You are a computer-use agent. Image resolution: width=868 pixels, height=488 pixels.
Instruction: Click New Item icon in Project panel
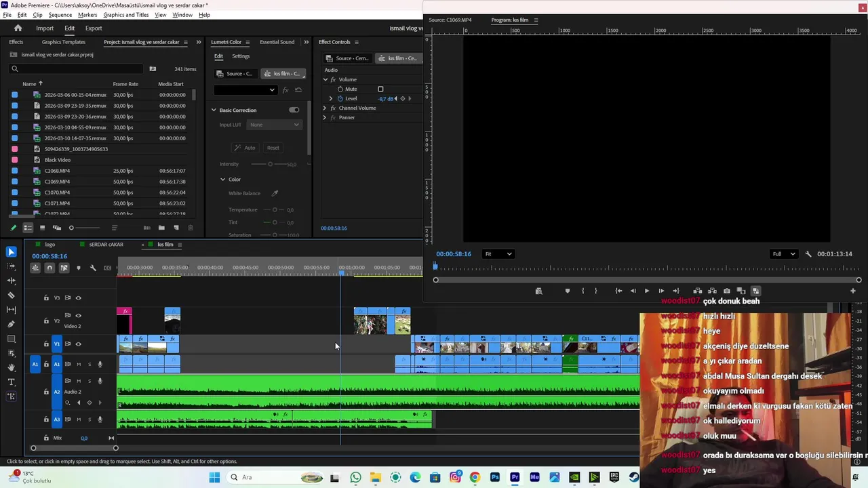coord(176,228)
